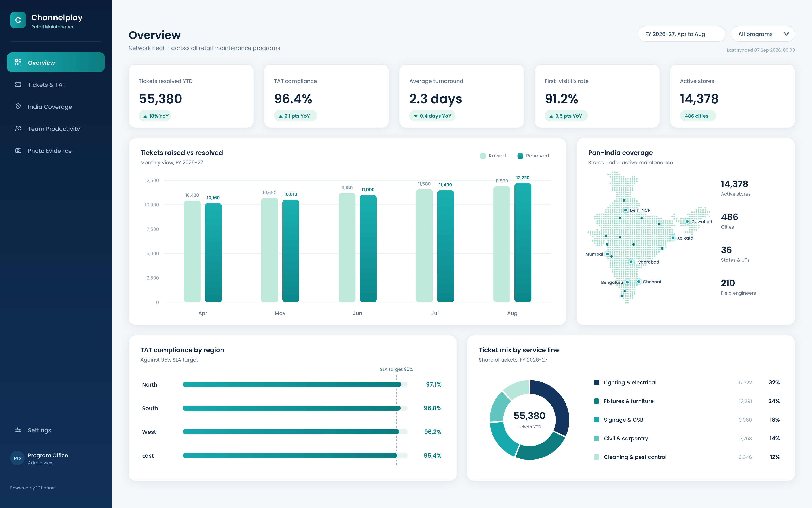Click the India Coverage map pin icon
The height and width of the screenshot is (508, 812).
pos(18,106)
